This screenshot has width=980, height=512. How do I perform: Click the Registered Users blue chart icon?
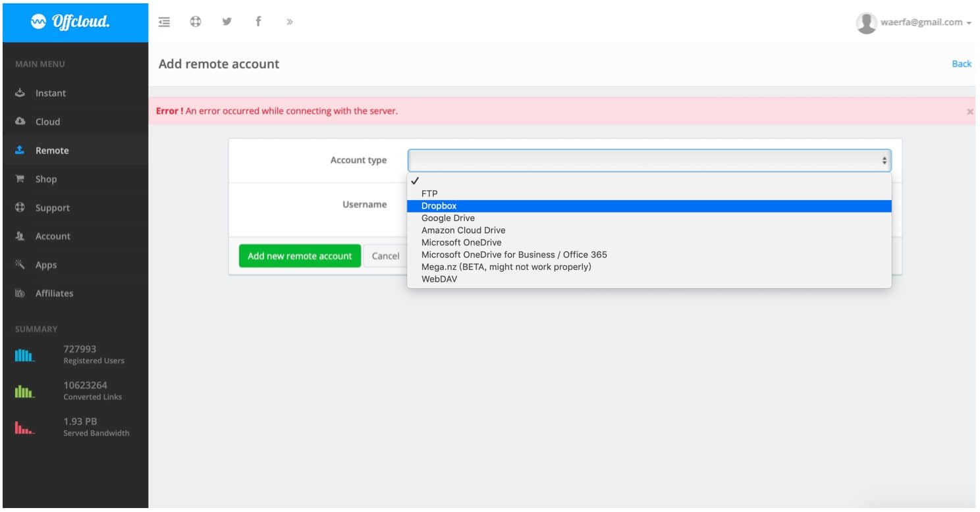click(24, 356)
